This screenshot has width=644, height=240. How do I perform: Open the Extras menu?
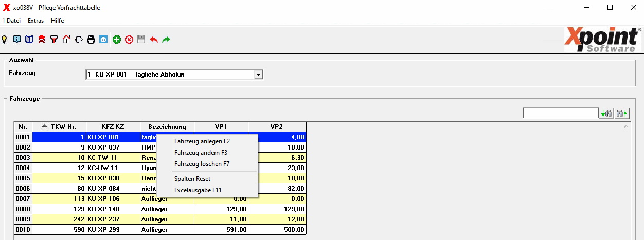[x=36, y=21]
